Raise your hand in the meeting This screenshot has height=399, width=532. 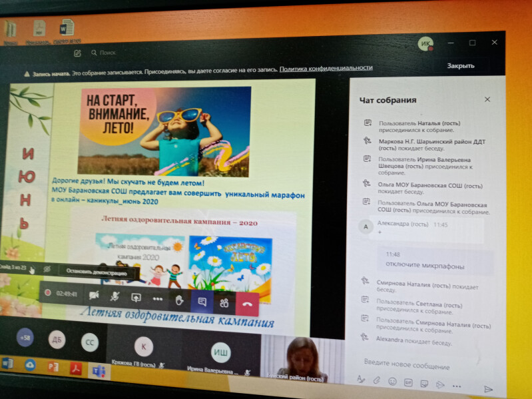click(179, 300)
